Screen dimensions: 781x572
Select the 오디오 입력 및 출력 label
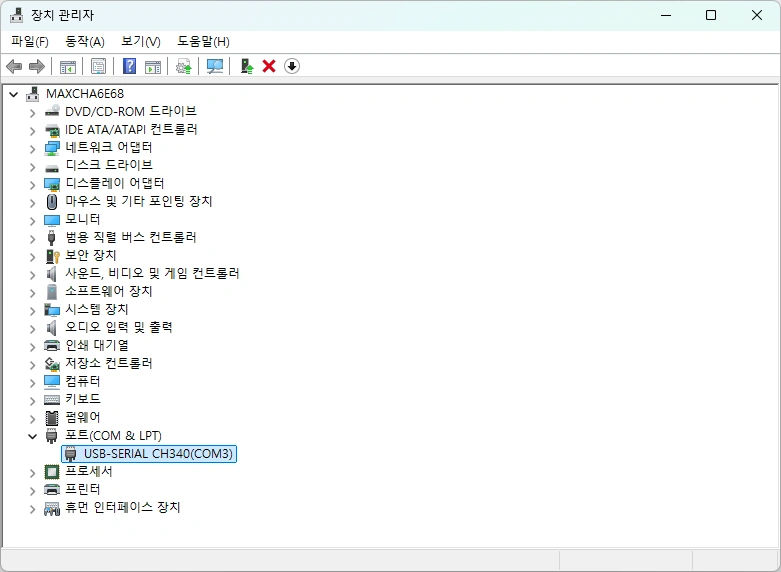coord(119,327)
